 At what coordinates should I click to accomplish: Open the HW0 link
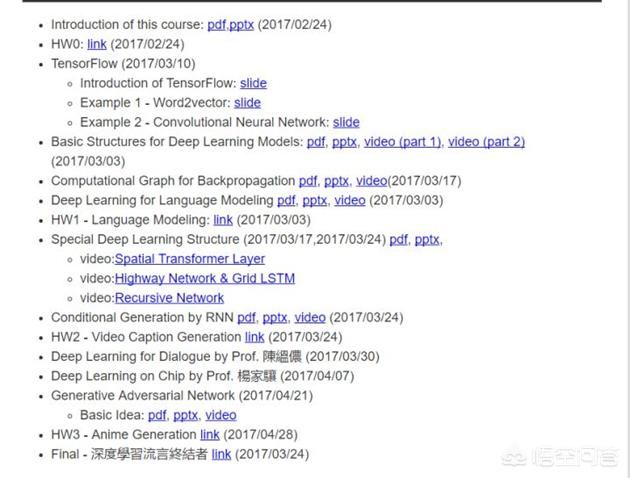click(97, 44)
